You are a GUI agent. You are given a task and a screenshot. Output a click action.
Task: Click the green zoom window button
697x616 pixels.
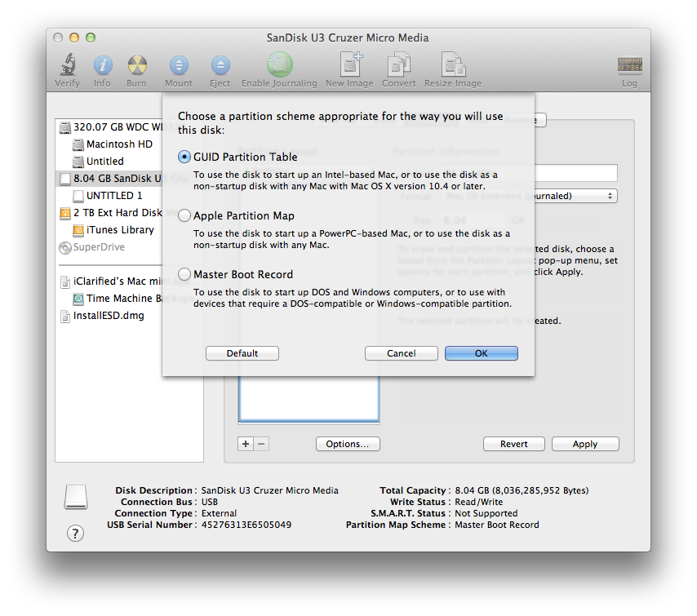pyautogui.click(x=91, y=38)
